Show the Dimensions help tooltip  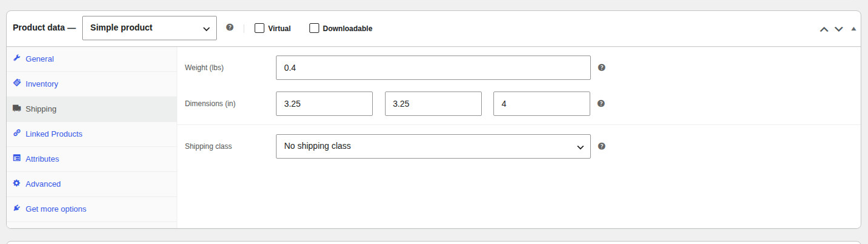click(x=601, y=104)
